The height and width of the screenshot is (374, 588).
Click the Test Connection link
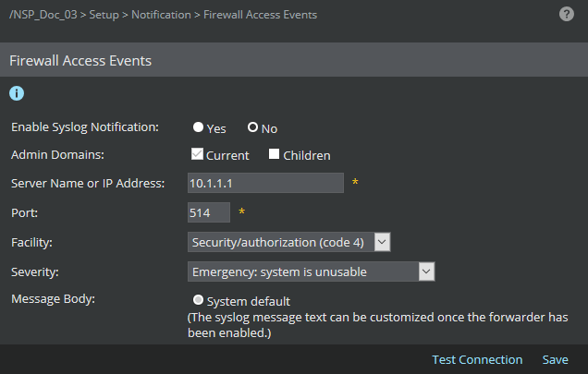477,360
